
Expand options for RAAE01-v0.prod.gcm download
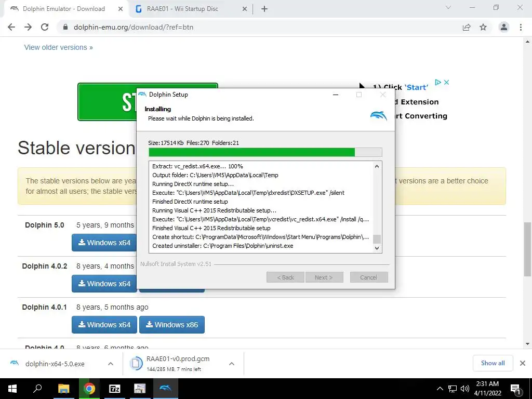(232, 364)
